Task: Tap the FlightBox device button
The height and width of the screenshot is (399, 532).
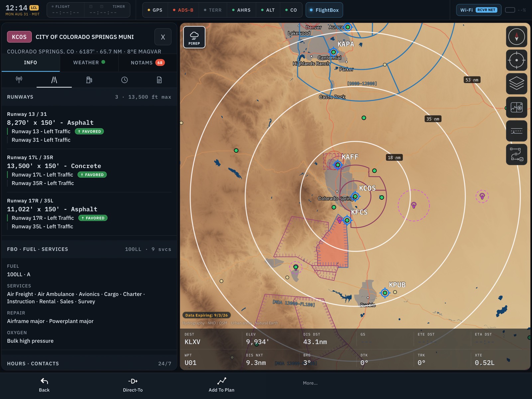Action: (324, 10)
